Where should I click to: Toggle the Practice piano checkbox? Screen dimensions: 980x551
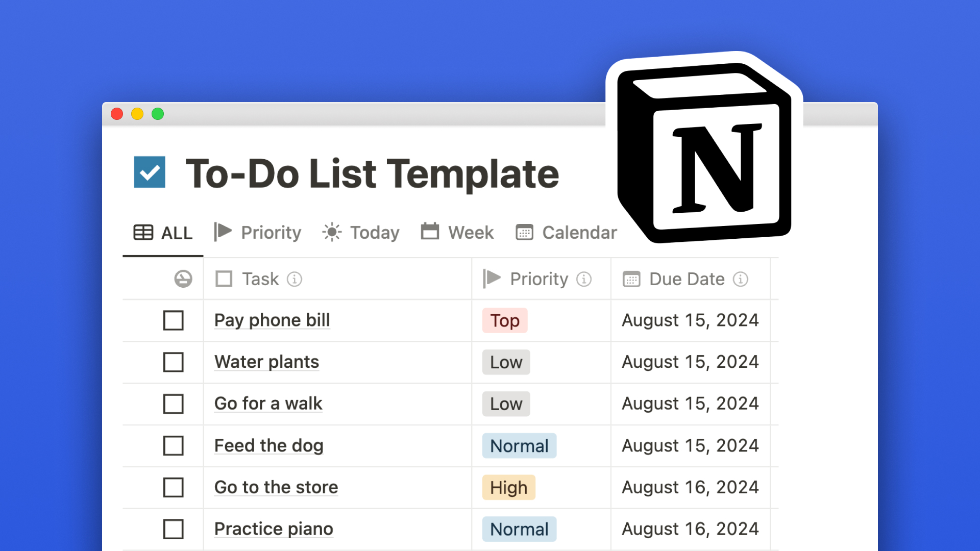[x=173, y=529]
